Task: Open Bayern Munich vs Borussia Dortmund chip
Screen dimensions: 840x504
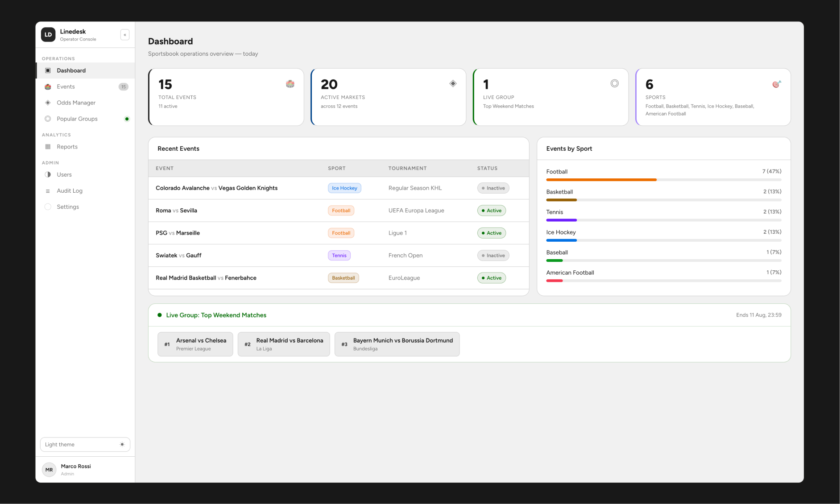Action: 397,344
